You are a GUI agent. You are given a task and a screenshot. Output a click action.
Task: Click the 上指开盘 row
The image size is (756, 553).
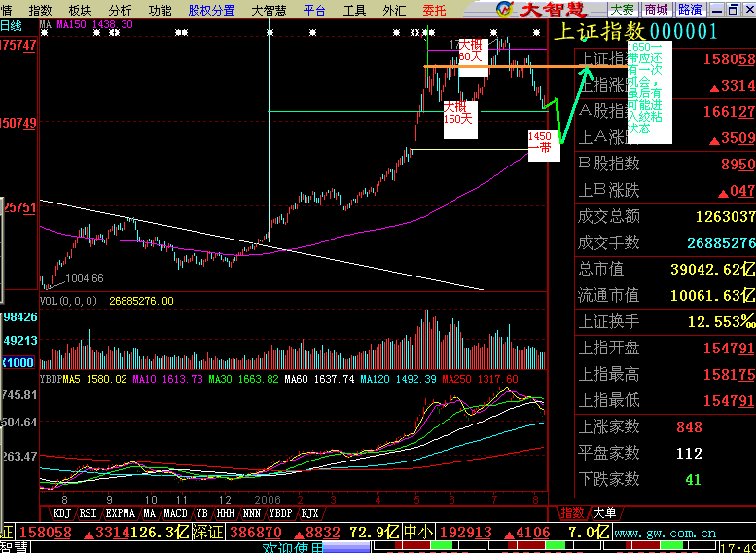pyautogui.click(x=666, y=348)
